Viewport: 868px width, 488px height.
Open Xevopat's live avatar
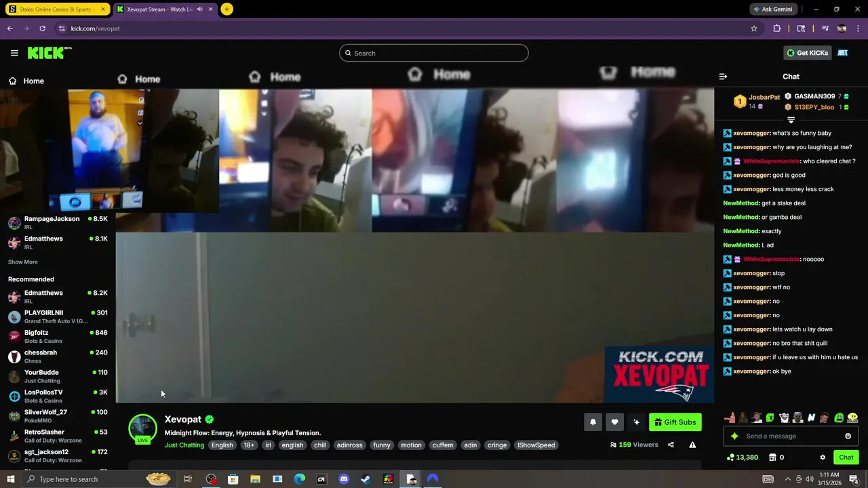pos(142,429)
